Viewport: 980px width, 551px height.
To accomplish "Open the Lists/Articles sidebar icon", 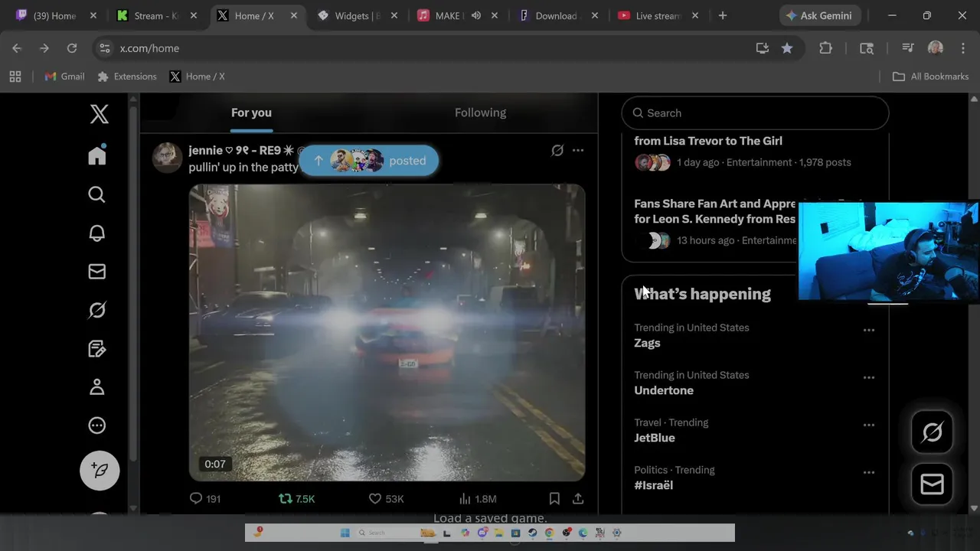I will point(96,349).
